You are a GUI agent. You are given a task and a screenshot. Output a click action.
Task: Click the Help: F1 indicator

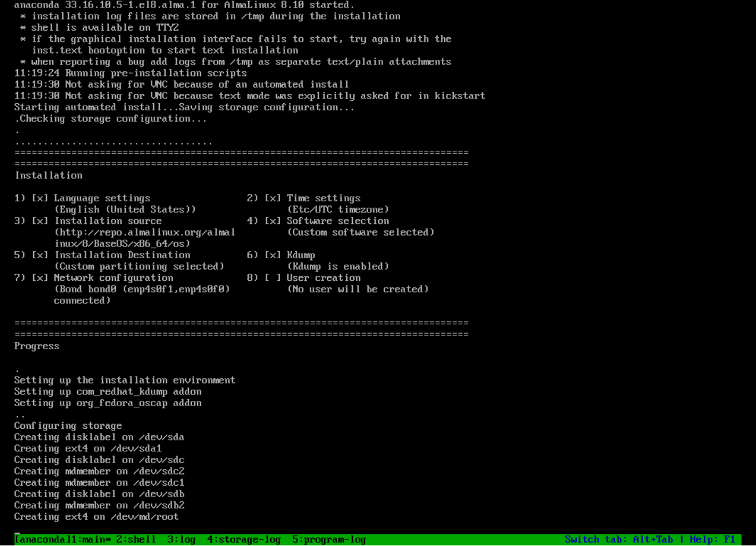[x=714, y=539]
